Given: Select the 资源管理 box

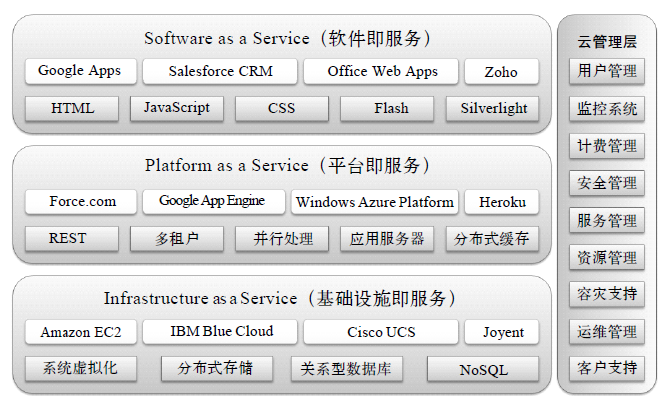Looking at the screenshot, I should (607, 257).
